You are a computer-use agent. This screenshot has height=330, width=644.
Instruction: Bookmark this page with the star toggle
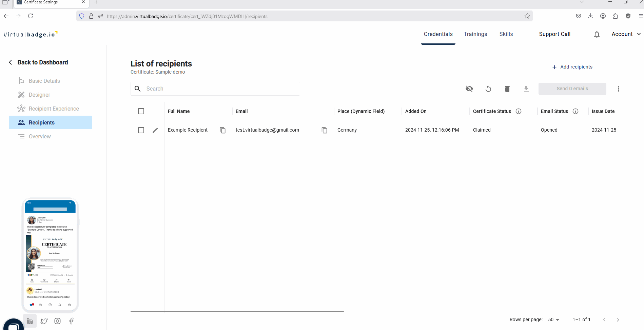[527, 16]
